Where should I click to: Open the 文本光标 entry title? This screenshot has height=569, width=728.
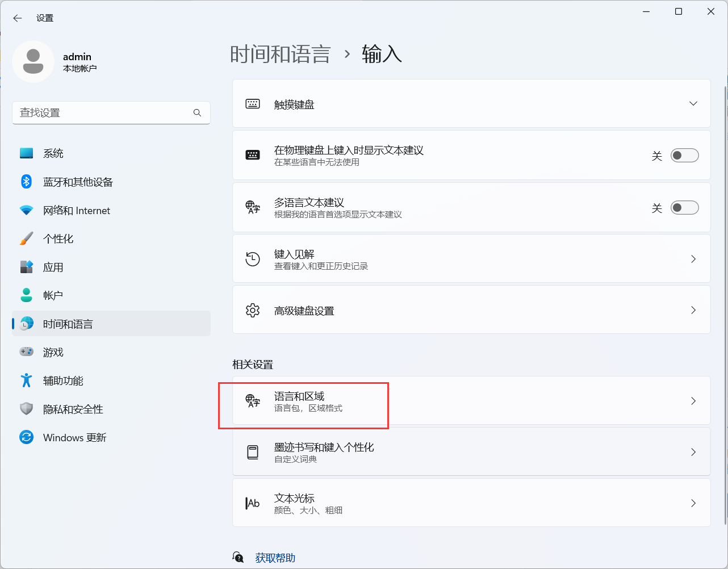coord(294,498)
